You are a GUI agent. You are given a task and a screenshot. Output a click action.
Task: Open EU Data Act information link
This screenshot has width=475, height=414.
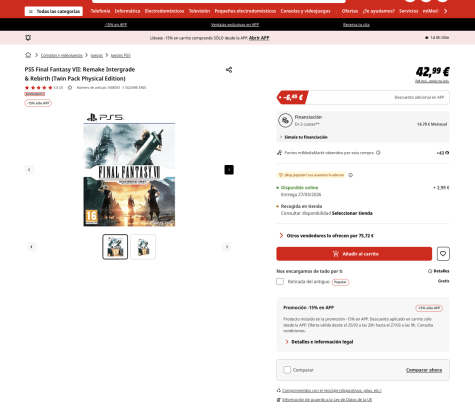[x=327, y=400]
